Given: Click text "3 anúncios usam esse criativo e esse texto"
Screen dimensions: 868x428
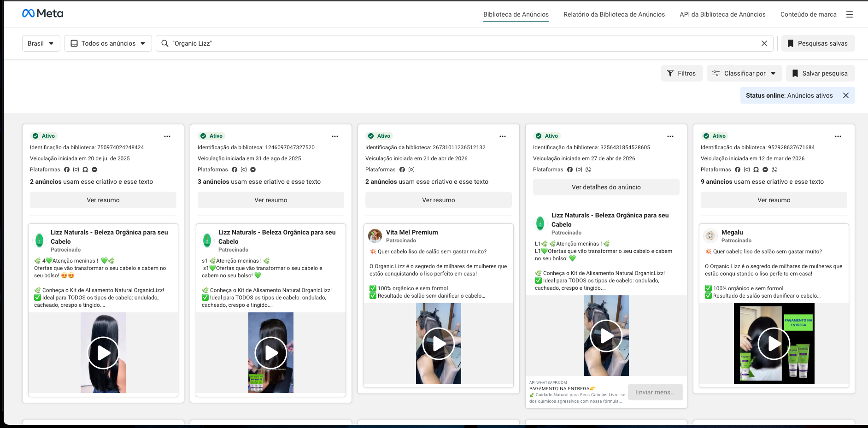Looking at the screenshot, I should click(x=259, y=182).
